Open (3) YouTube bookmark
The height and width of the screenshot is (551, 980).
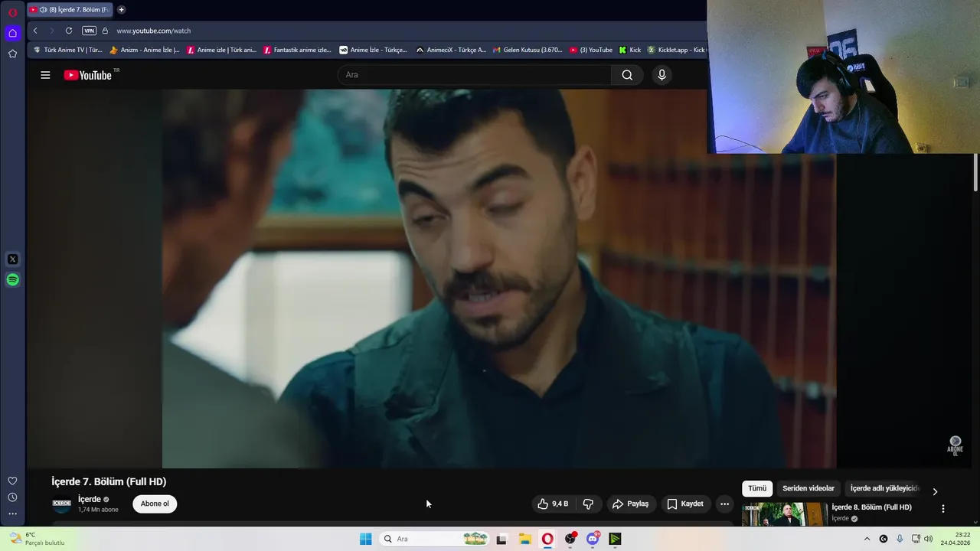pyautogui.click(x=590, y=50)
